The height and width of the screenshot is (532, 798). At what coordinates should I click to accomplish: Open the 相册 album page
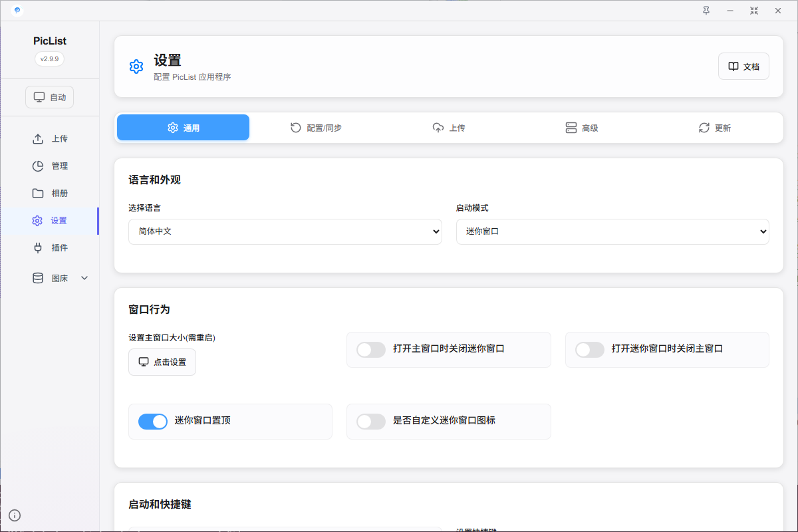coord(50,194)
